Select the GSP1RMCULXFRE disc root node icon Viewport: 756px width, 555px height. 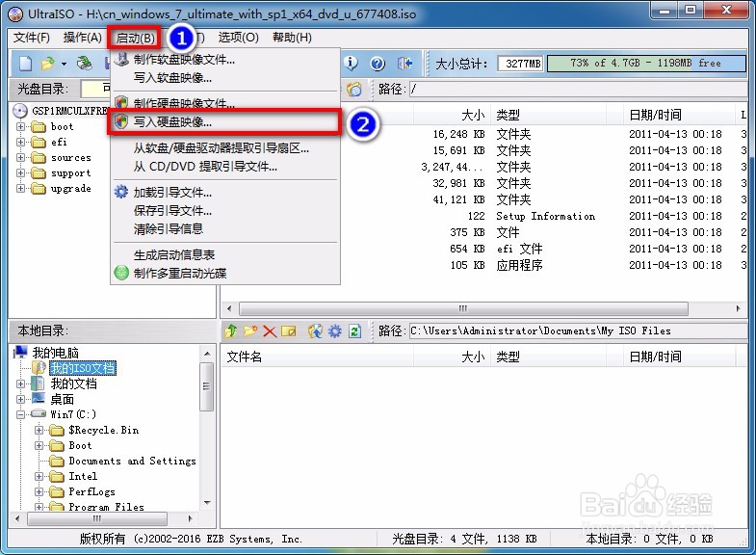click(x=20, y=111)
